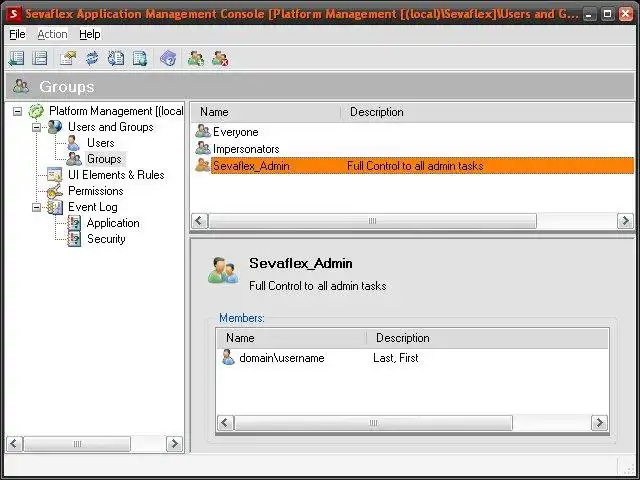Click the Event Log node icon
Image resolution: width=640 pixels, height=480 pixels.
pyautogui.click(x=55, y=207)
